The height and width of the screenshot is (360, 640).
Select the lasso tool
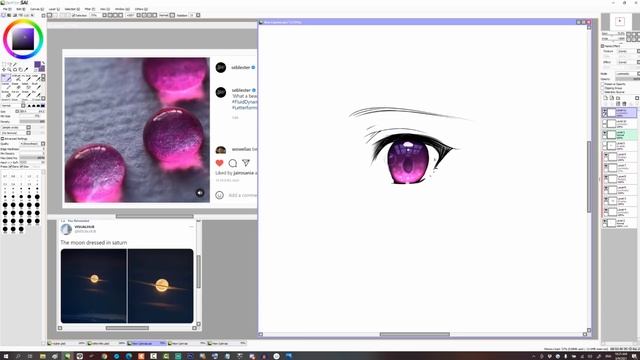(x=9, y=64)
